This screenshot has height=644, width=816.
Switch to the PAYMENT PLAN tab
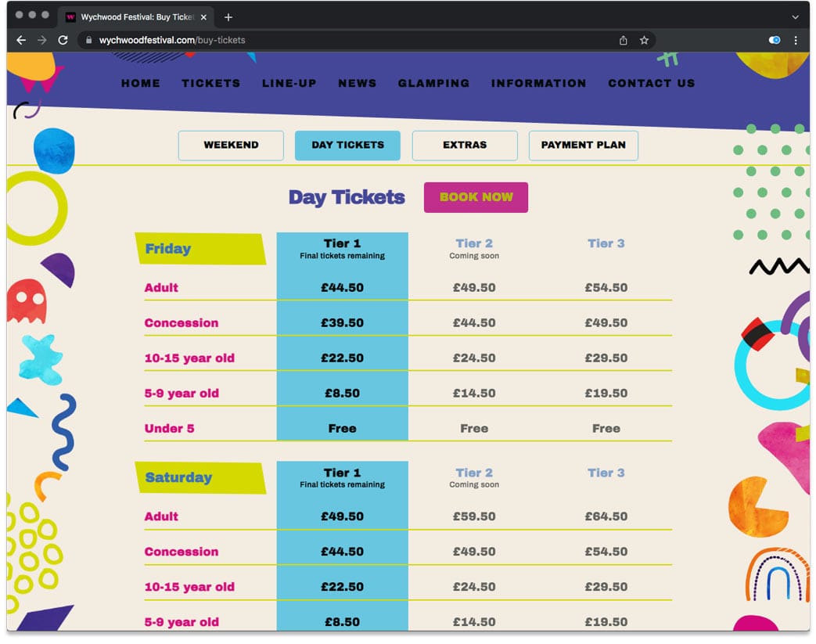point(584,146)
